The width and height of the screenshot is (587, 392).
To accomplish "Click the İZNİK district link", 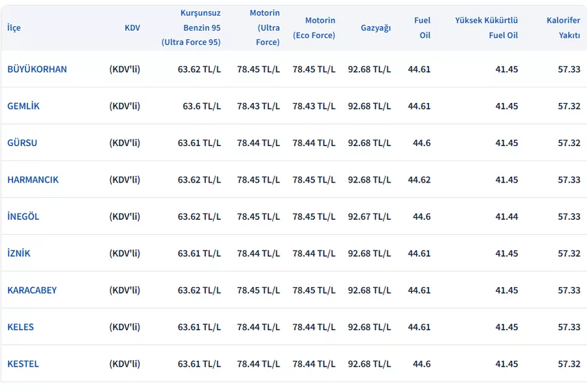I will [19, 253].
